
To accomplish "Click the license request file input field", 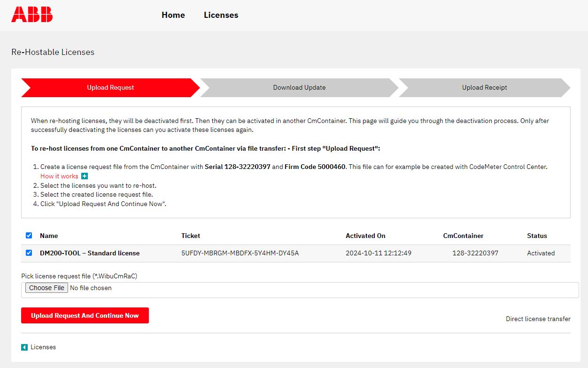I will pyautogui.click(x=300, y=290).
